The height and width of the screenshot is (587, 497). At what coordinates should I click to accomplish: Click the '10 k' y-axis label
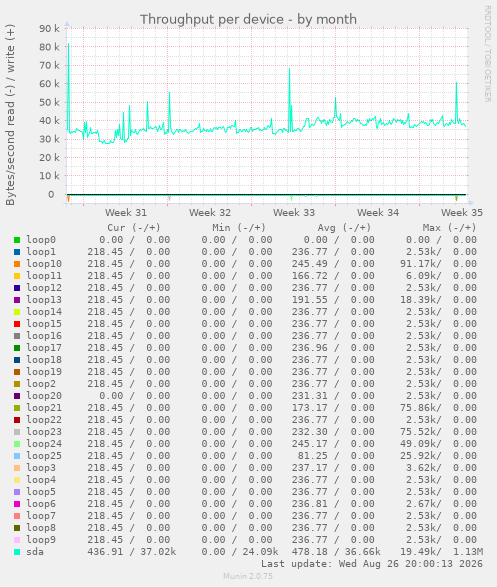49,176
